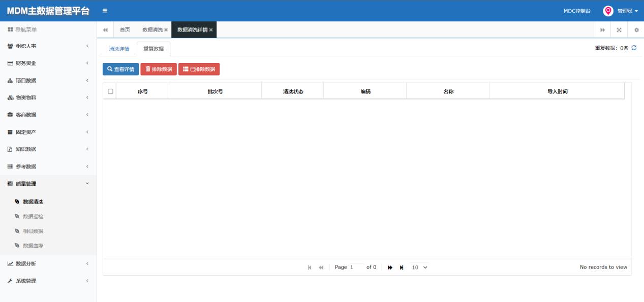Select the 数据清洗详情 tab
This screenshot has width=644, height=302.
click(x=192, y=30)
